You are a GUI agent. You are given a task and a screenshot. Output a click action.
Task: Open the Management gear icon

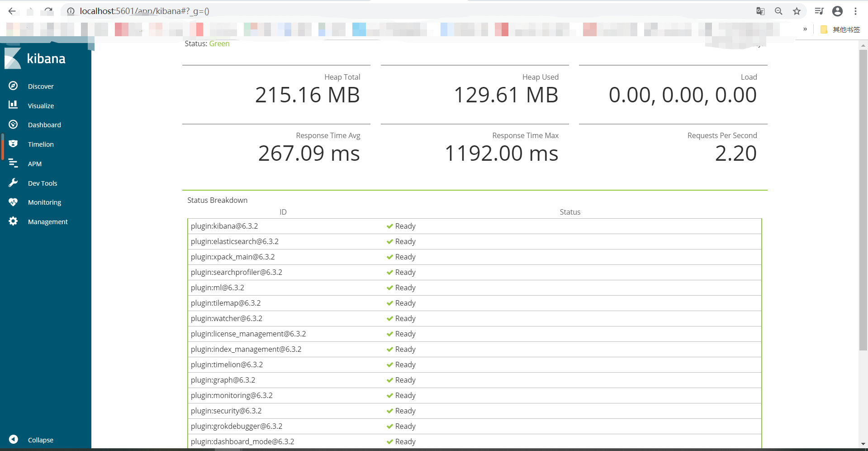pyautogui.click(x=13, y=221)
